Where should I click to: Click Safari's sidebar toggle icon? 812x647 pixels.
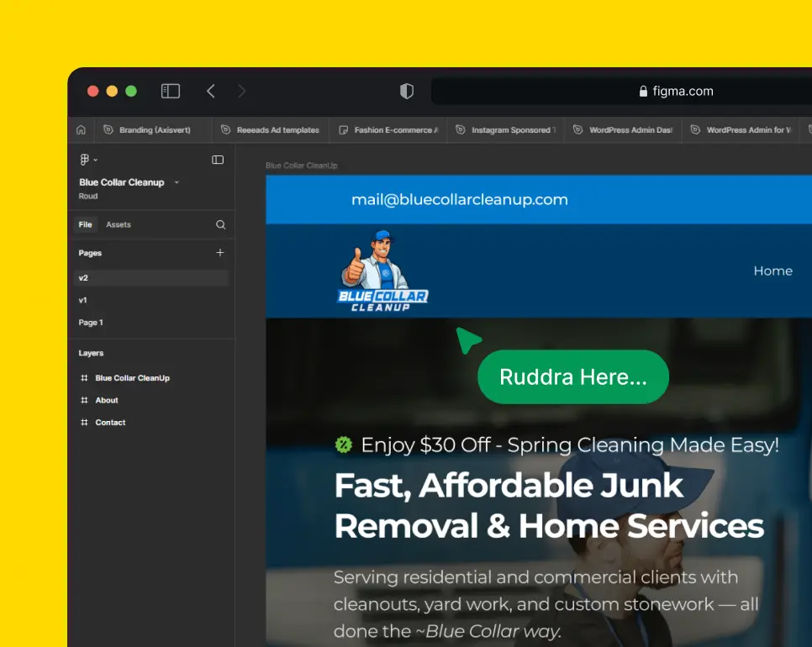coord(171,91)
